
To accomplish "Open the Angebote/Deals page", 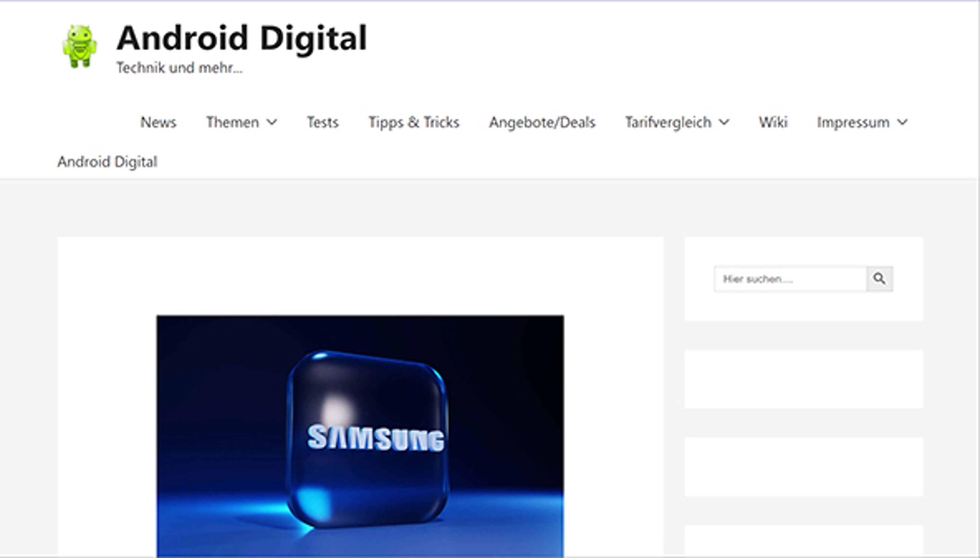I will [542, 123].
